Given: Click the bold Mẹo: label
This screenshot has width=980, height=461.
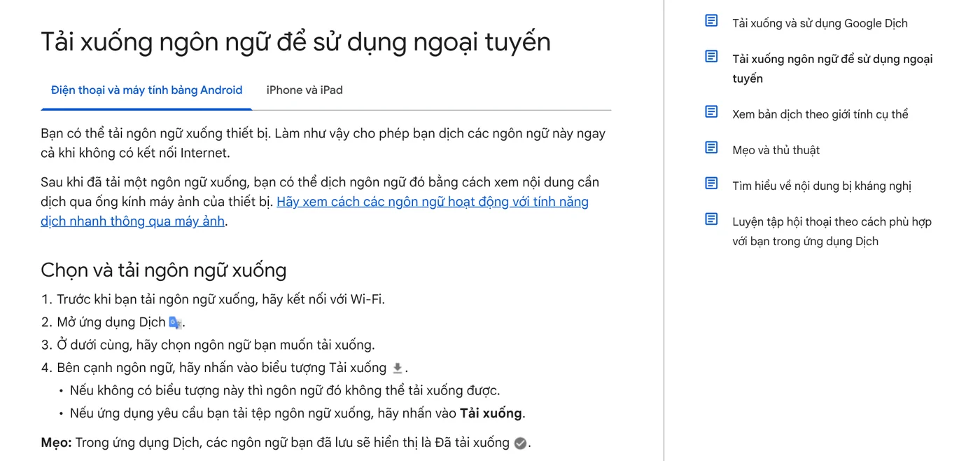Looking at the screenshot, I should click(x=56, y=443).
